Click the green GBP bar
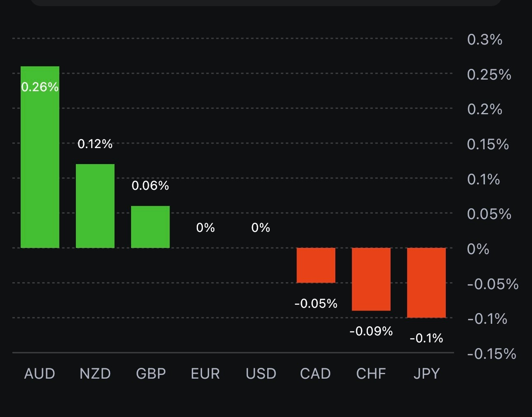Image resolution: width=532 pixels, height=417 pixels. [150, 227]
